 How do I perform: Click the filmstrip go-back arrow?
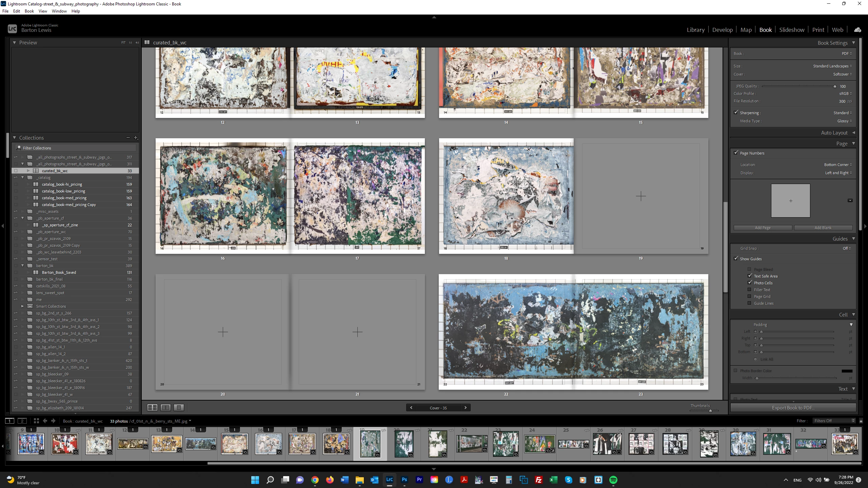point(45,421)
